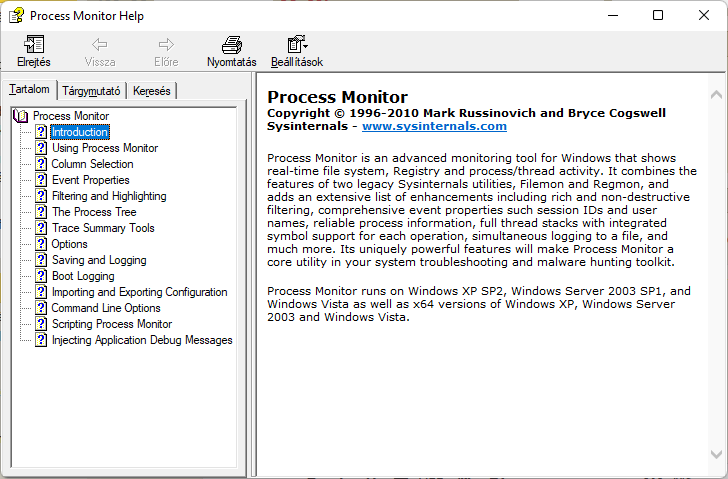Click the page icon beside Options

pos(41,244)
